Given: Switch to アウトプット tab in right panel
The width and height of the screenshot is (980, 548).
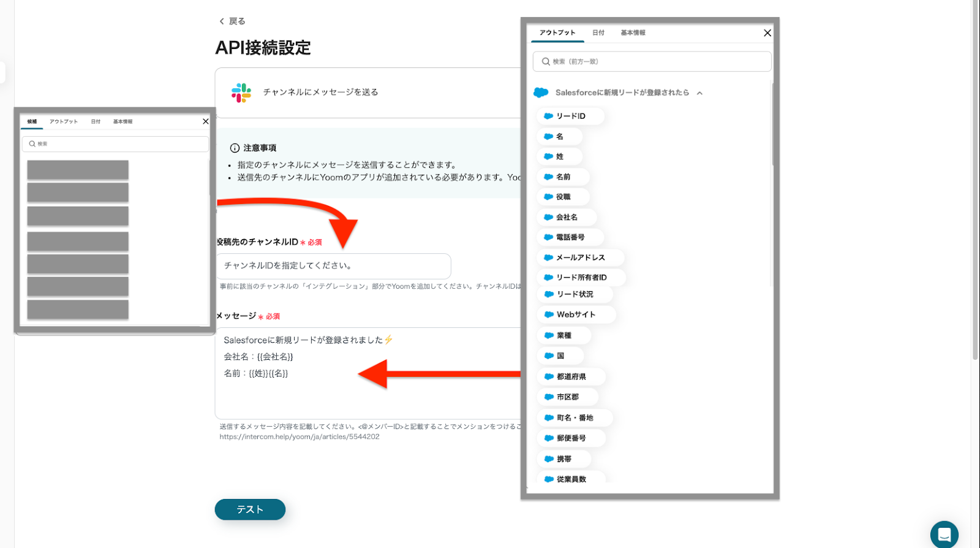Looking at the screenshot, I should click(557, 32).
